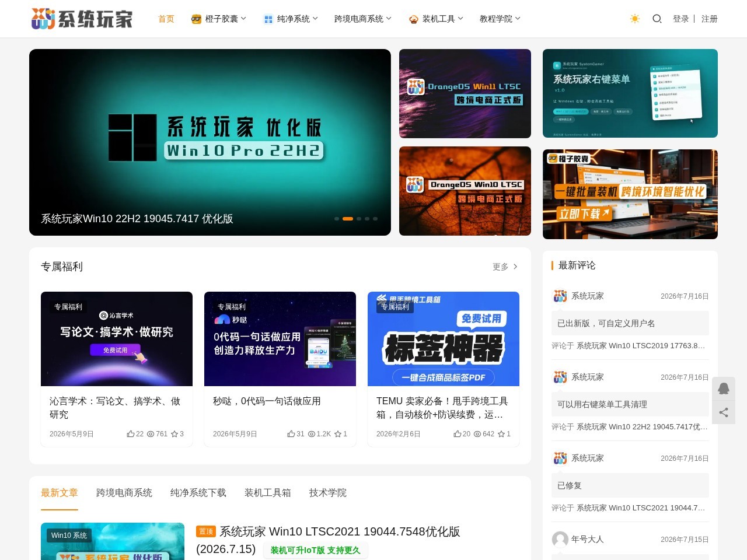
Task: Select the last carousel slide dot
Action: (375, 219)
